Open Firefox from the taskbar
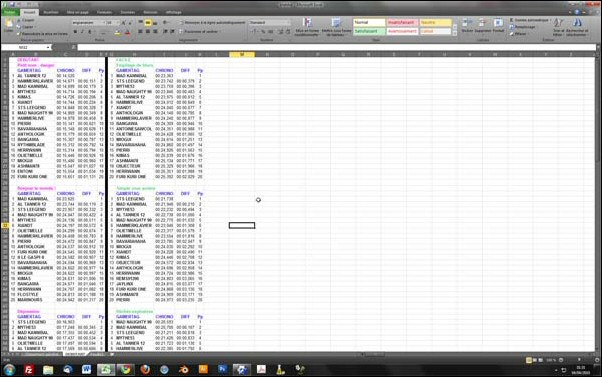This screenshot has width=602, height=377. [x=145, y=369]
